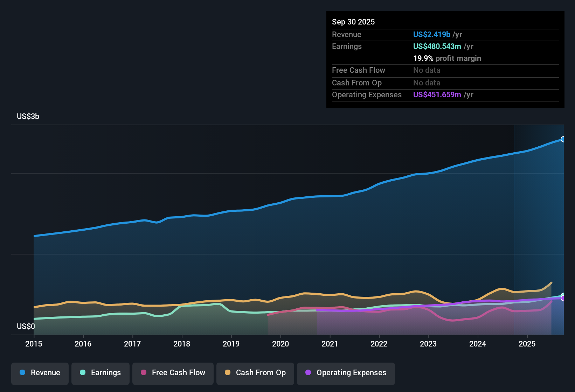The image size is (575, 392).
Task: Click the US$480.543m earnings value
Action: tap(437, 46)
